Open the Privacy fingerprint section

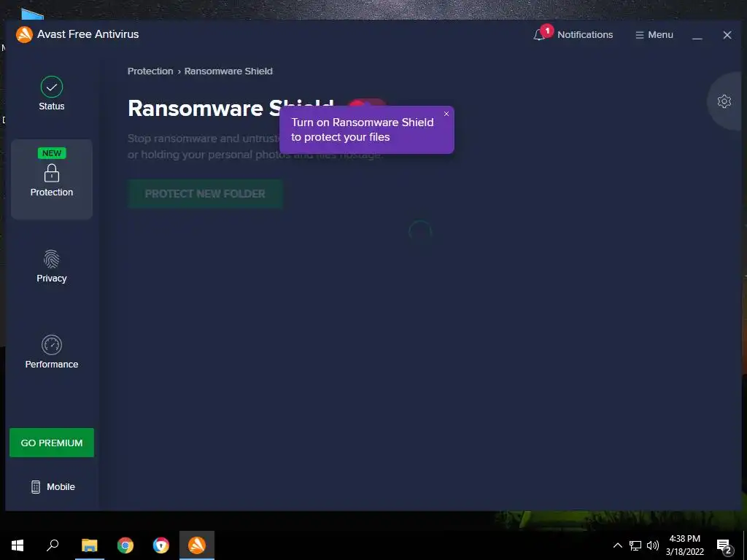pyautogui.click(x=52, y=266)
